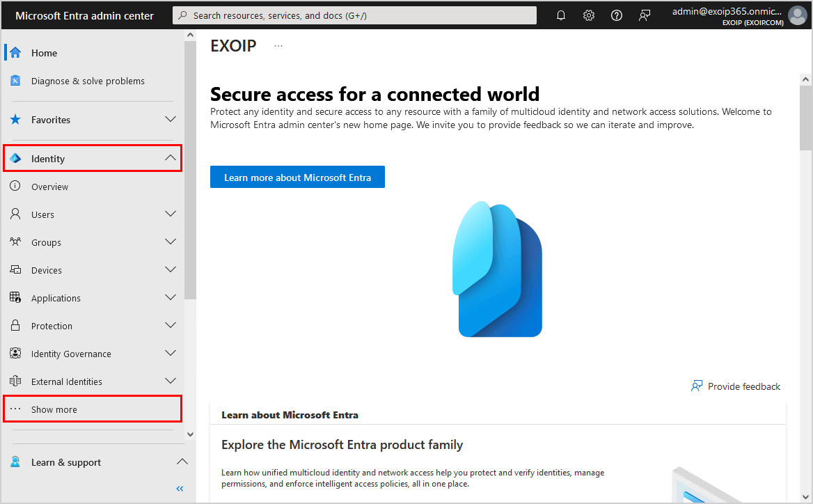This screenshot has width=813, height=504.
Task: Click Learn more about Microsoft Entra
Action: click(297, 177)
